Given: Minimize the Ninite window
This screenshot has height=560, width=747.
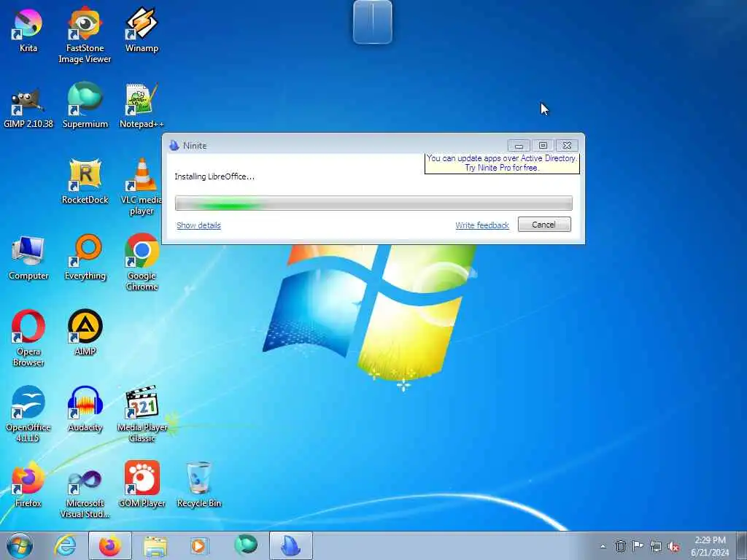Looking at the screenshot, I should click(x=519, y=145).
